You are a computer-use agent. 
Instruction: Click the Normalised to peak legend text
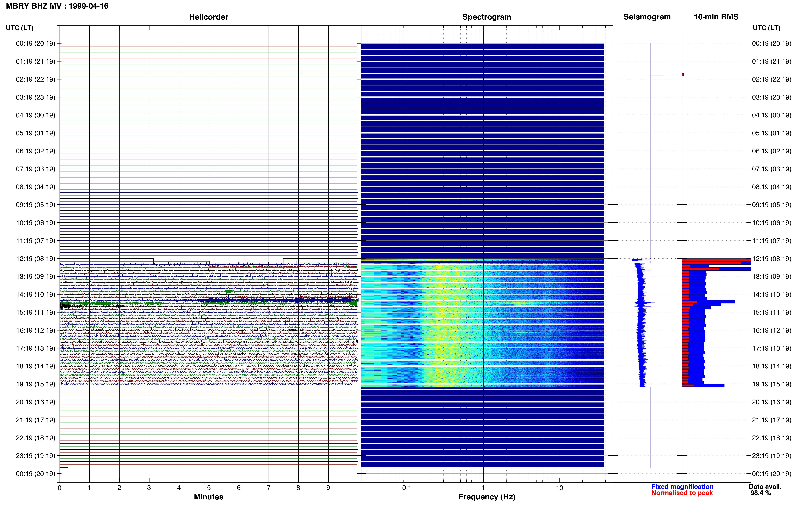coord(682,493)
